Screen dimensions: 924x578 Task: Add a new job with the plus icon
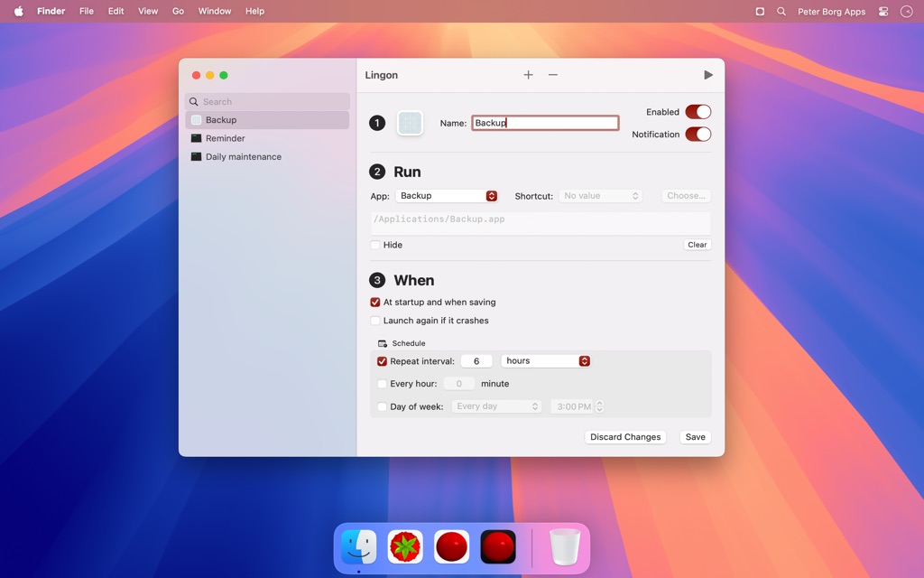(x=528, y=75)
